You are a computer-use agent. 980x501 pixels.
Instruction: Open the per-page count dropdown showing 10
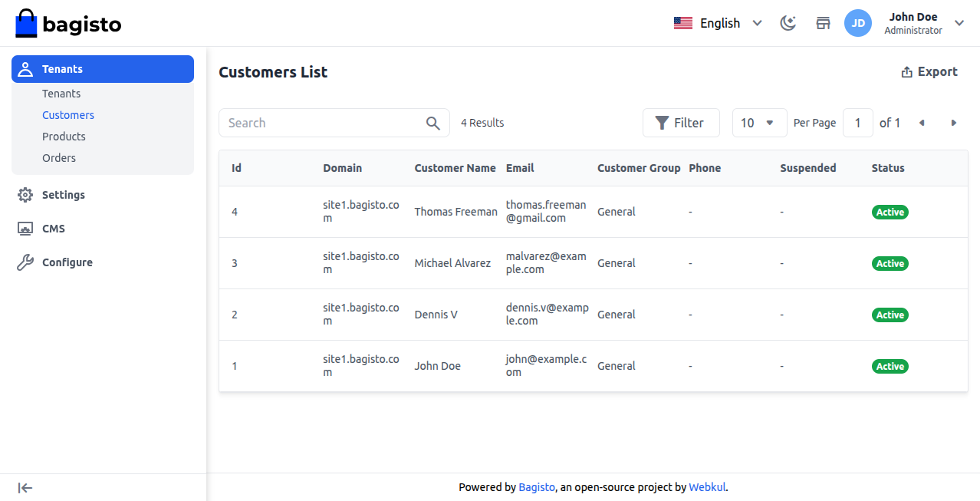[x=759, y=123]
